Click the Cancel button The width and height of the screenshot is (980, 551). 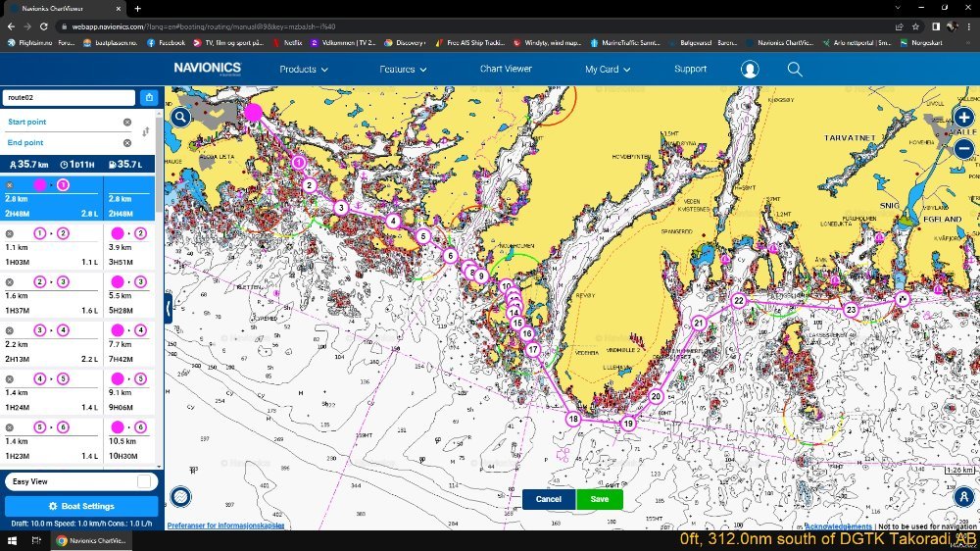548,499
